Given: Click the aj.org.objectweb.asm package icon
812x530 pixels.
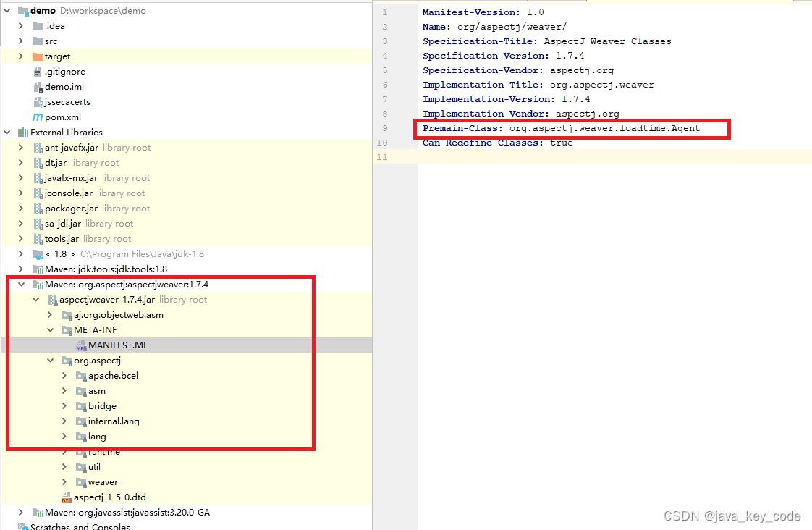Looking at the screenshot, I should click(67, 314).
